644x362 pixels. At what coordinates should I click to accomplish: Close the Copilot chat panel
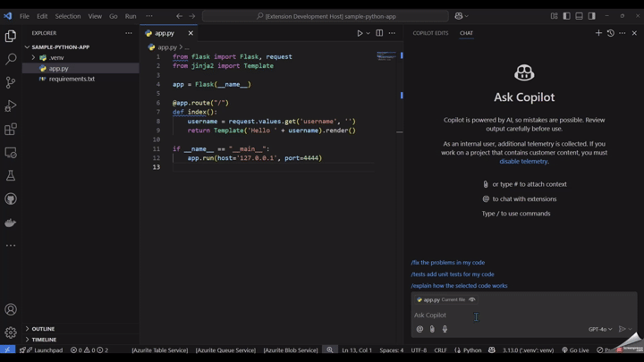pos(634,33)
